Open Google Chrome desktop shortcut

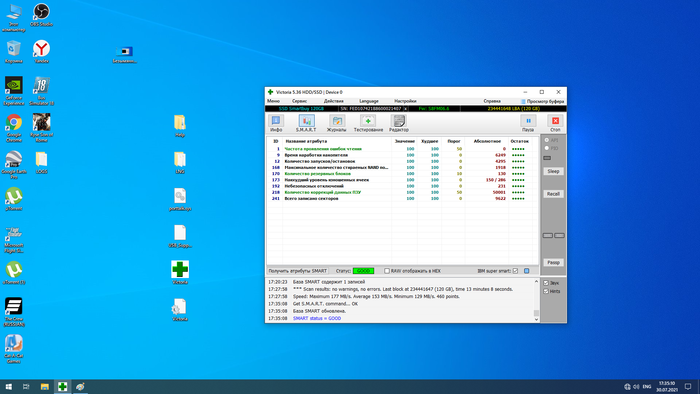[x=14, y=128]
